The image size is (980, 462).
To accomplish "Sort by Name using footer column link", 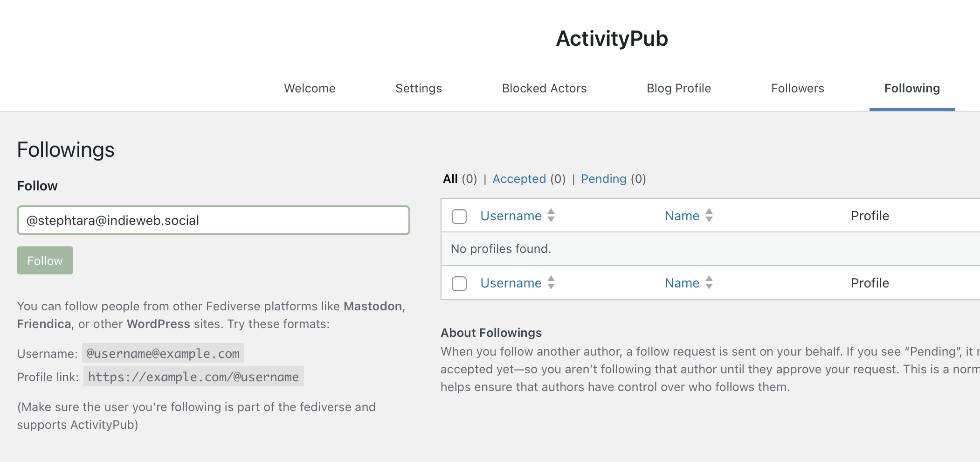I will point(682,283).
